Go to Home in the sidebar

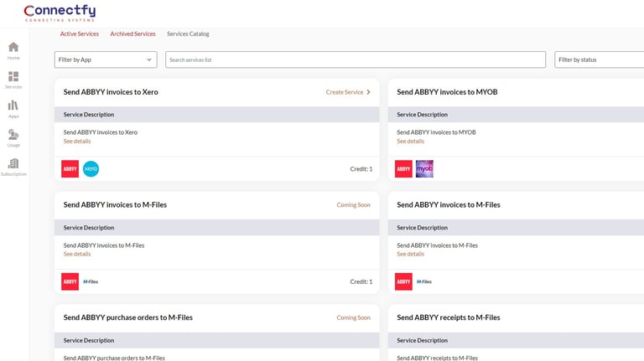[x=13, y=51]
